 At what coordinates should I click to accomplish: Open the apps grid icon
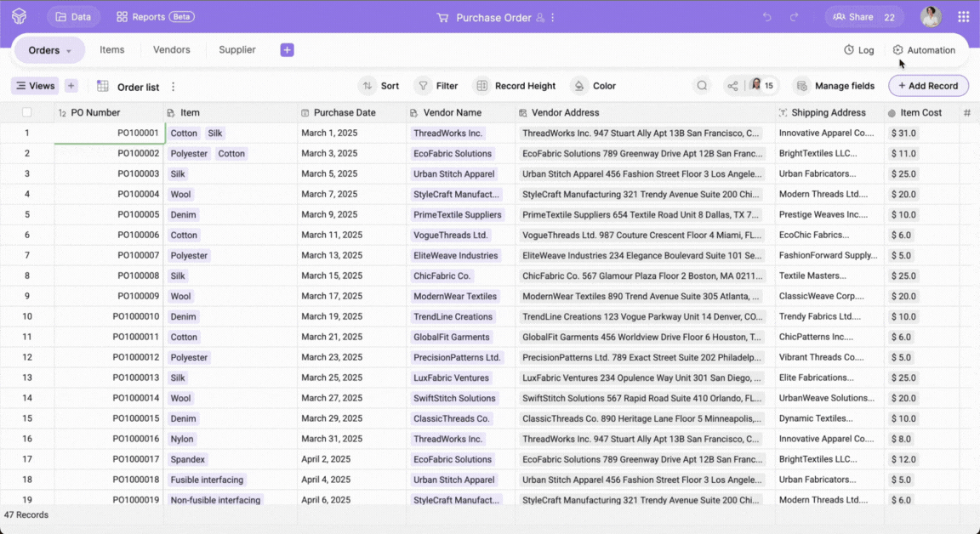(963, 17)
